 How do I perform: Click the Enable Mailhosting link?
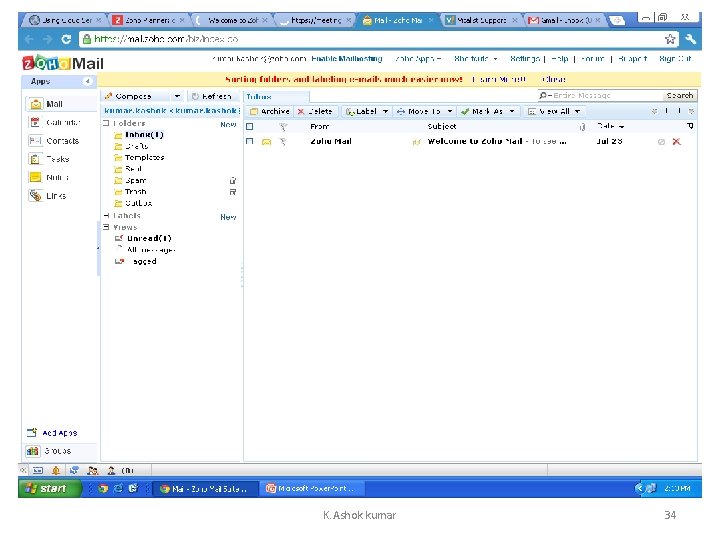347,59
